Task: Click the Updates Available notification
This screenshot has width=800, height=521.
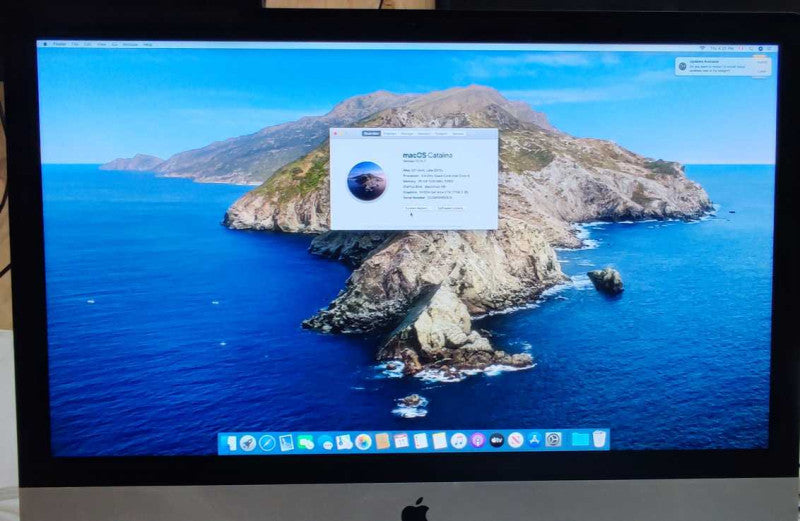Action: click(723, 66)
